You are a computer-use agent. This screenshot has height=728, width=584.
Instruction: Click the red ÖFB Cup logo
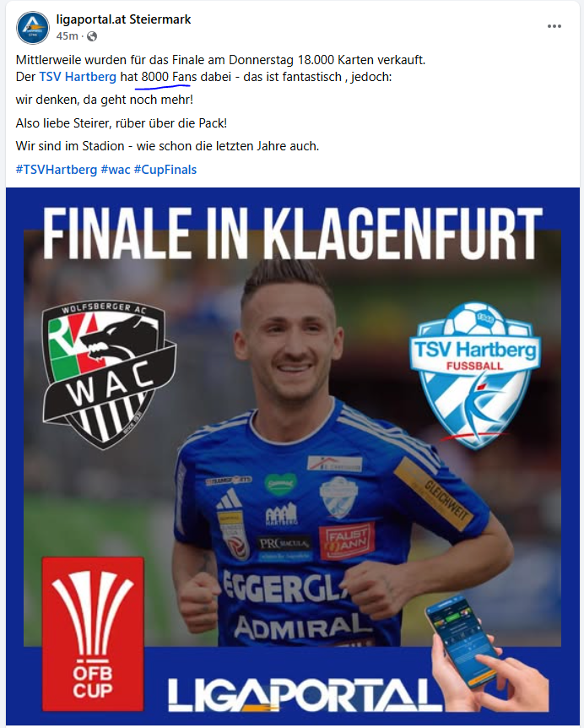point(93,633)
